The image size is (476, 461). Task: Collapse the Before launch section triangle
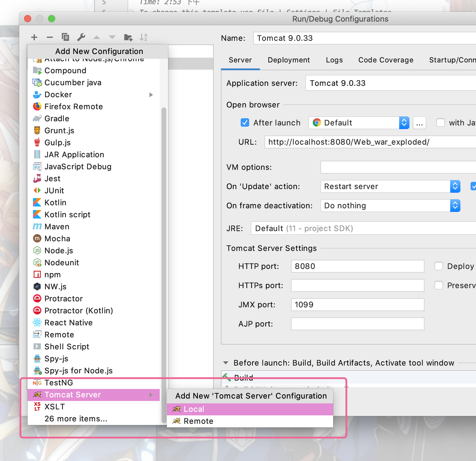coord(226,363)
